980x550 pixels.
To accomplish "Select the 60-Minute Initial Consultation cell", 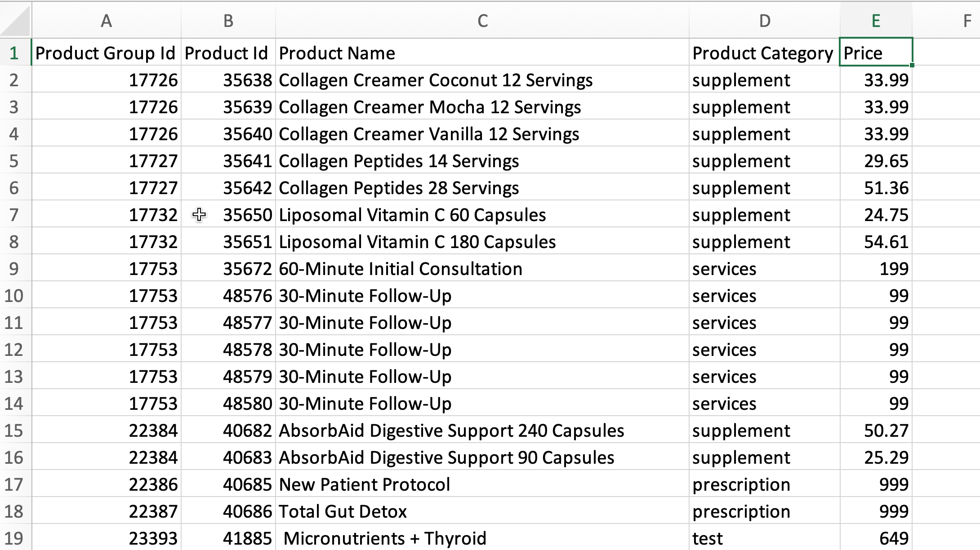I will click(x=482, y=269).
